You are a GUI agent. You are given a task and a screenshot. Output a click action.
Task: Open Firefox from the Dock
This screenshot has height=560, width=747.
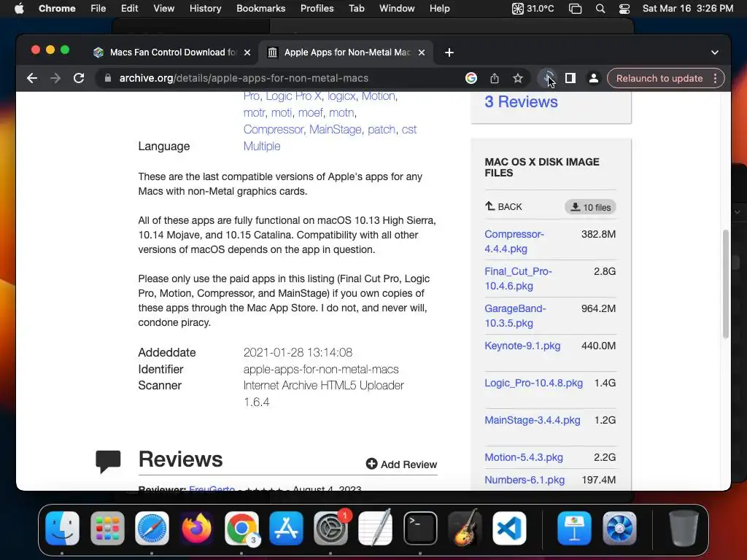(x=196, y=528)
